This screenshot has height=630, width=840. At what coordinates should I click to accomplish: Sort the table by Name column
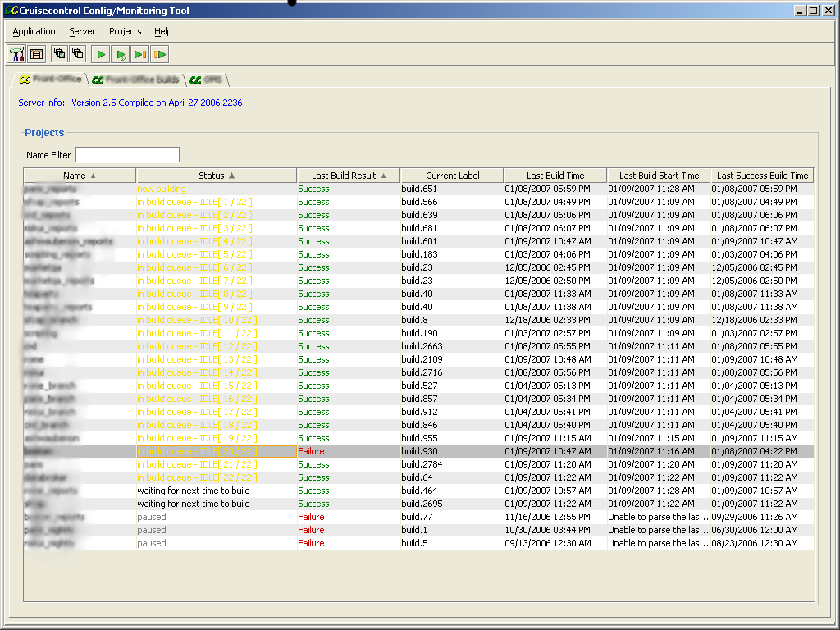coord(79,176)
